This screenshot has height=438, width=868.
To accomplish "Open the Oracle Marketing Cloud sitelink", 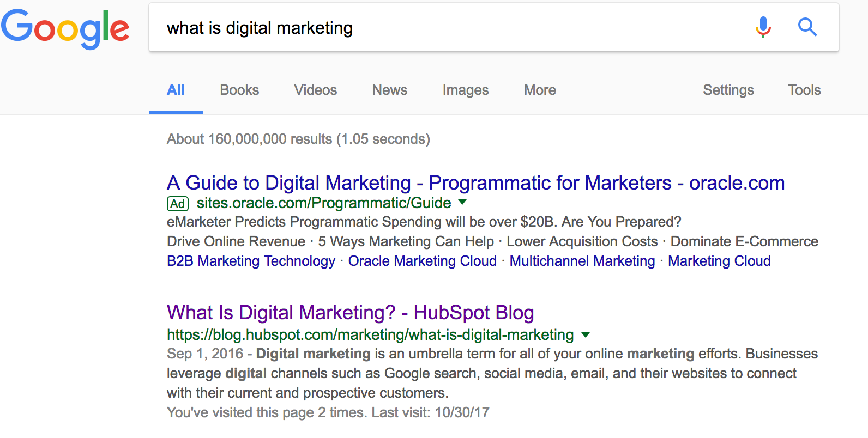I will coord(422,261).
